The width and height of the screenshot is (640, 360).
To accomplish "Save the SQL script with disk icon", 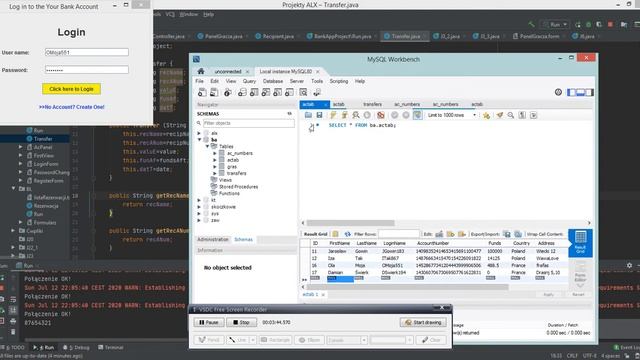I will [319, 115].
